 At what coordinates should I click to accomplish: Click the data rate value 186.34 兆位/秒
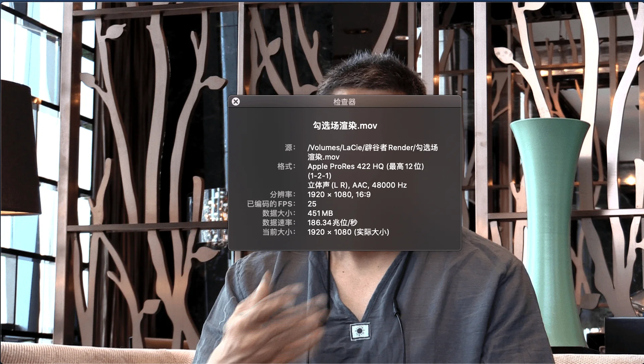[x=332, y=223]
